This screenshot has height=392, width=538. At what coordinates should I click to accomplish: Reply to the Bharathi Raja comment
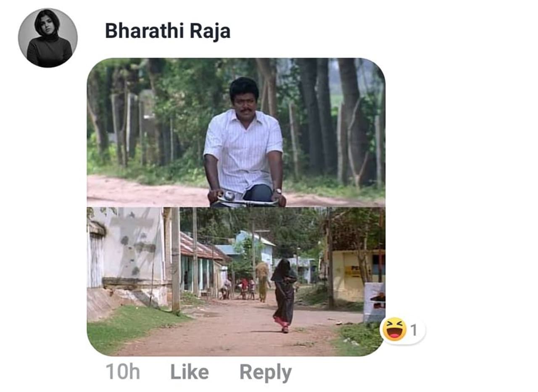click(x=265, y=372)
